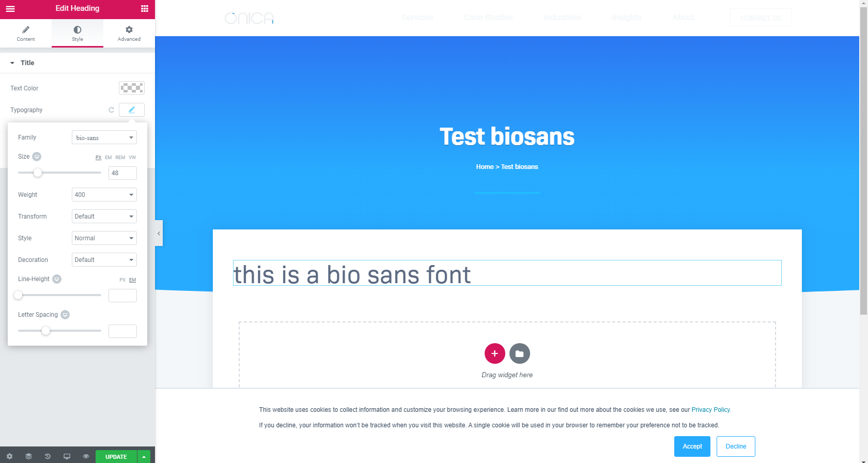This screenshot has height=463, width=868.
Task: Click the typography edit pencil icon
Action: (132, 110)
